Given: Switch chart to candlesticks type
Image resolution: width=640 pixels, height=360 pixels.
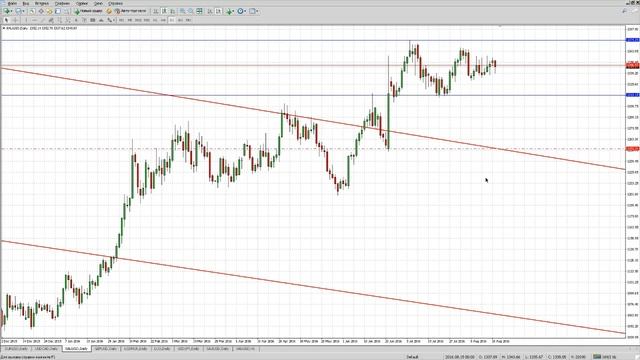Looking at the screenshot, I should [164, 11].
